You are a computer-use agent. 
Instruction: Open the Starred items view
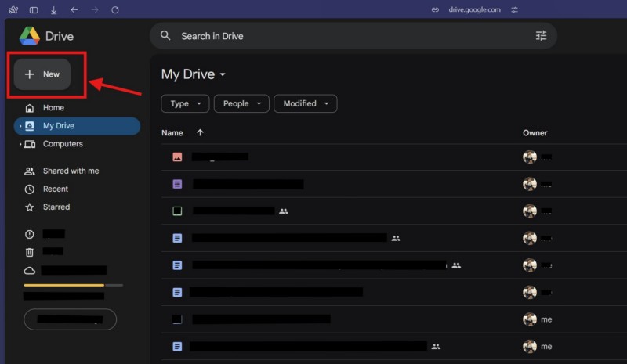coord(56,207)
